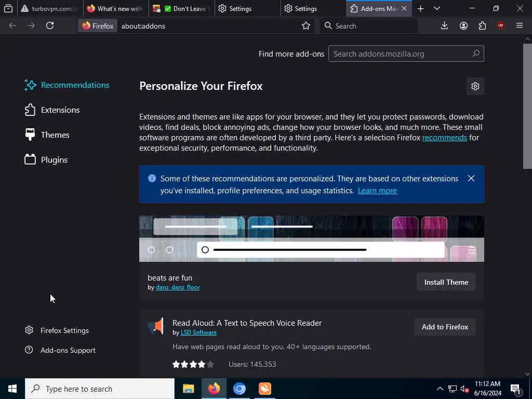This screenshot has width=532, height=399.
Task: Open File Explorer from the taskbar
Action: click(x=188, y=389)
